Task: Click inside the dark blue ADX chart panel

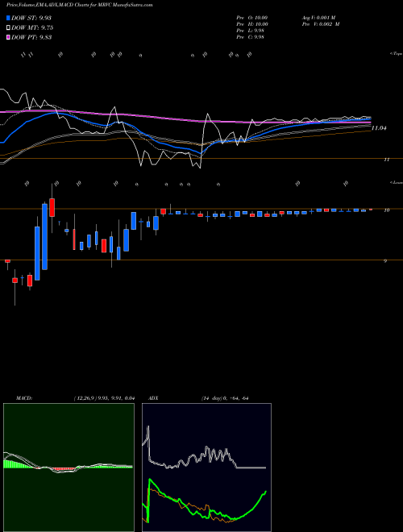Action: point(206,468)
